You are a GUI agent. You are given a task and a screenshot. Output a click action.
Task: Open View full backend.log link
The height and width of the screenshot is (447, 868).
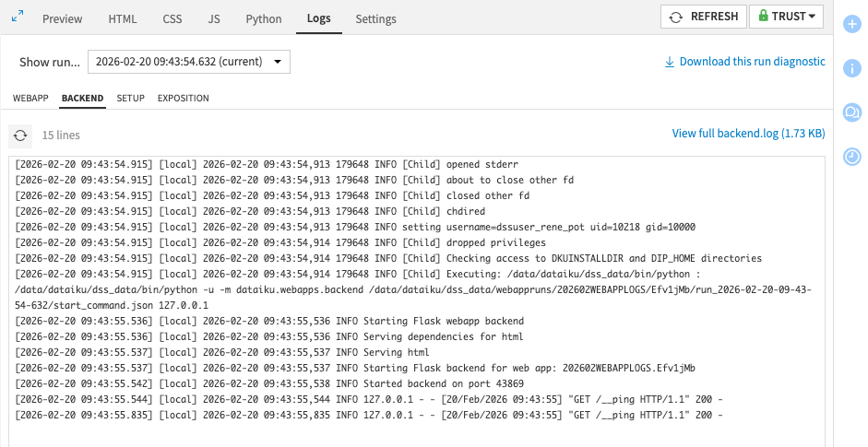(748, 134)
